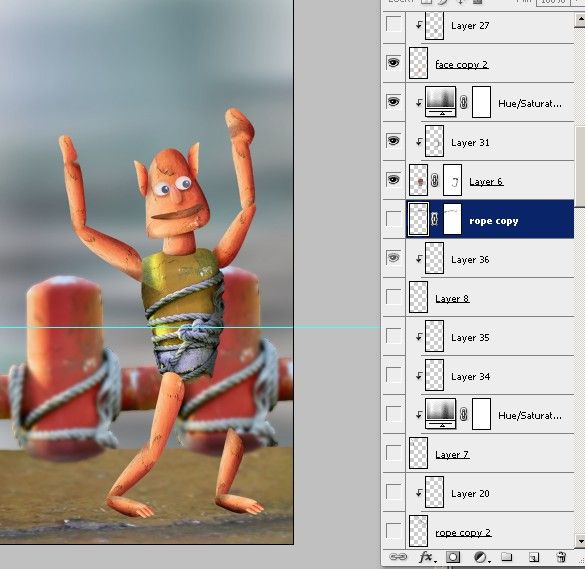
Task: Create new fill or adjustment layer
Action: point(481,557)
